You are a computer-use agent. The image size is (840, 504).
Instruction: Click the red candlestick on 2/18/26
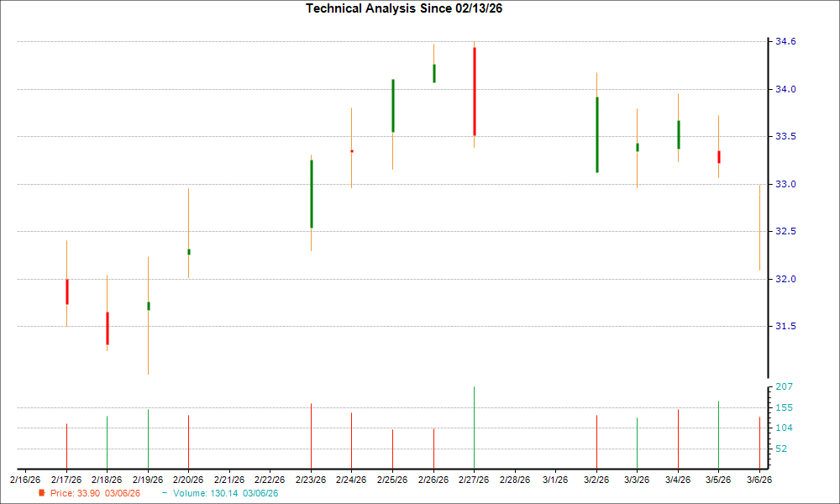click(x=108, y=328)
